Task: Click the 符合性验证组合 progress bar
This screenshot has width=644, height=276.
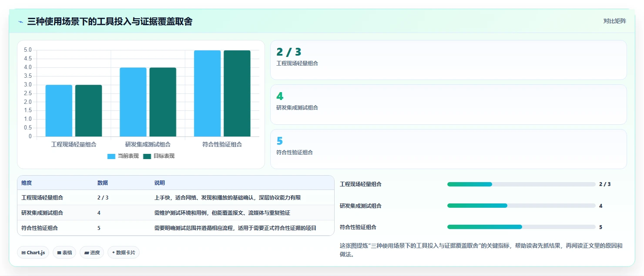Action: 521,227
